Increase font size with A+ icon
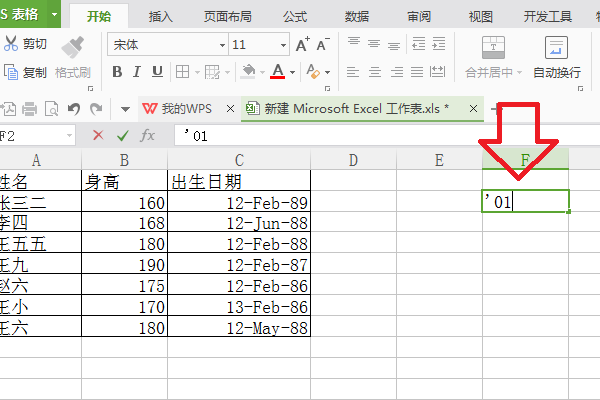The height and width of the screenshot is (400, 600). 303,44
